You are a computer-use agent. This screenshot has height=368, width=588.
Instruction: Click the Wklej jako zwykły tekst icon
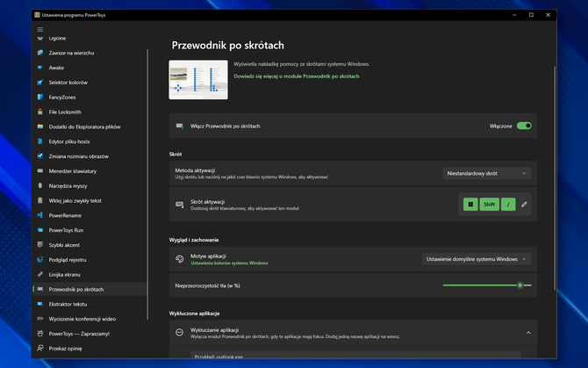point(40,201)
